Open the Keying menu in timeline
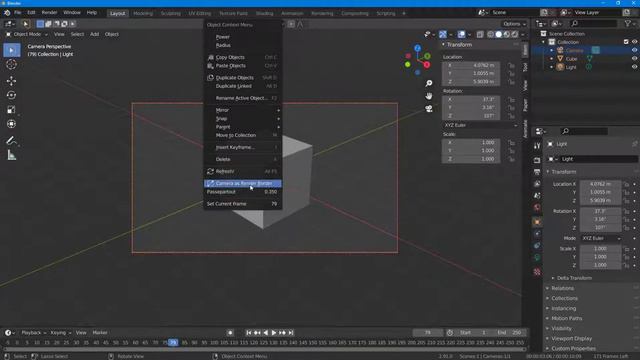 60,333
